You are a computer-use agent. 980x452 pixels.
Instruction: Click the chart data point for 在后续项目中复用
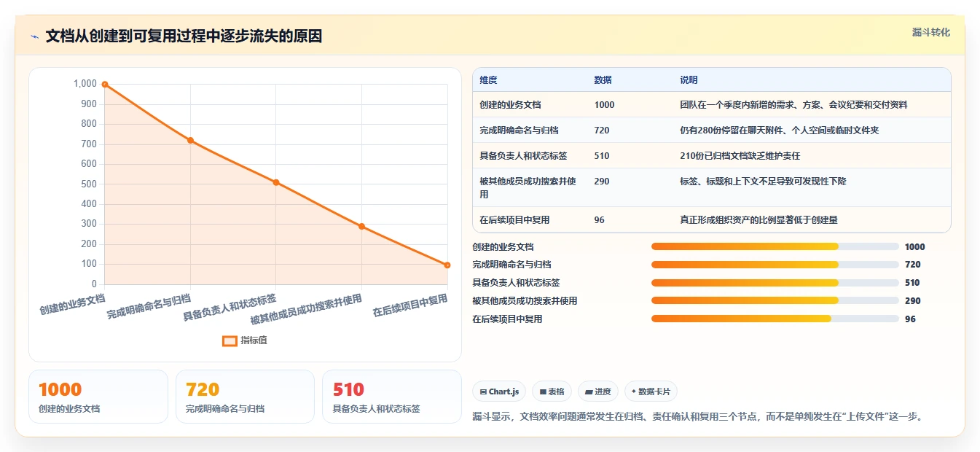pos(447,265)
